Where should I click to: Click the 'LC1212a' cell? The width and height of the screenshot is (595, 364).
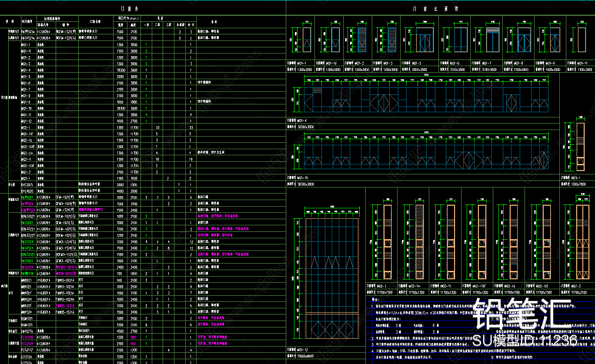tap(27, 356)
